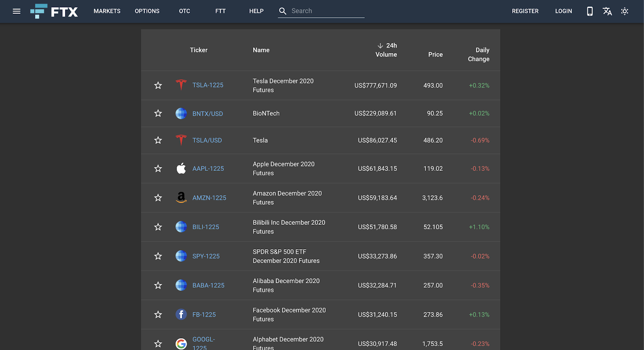Screen dimensions: 644x350
Task: Click 'SPDR S&P 500 ETF' name cell
Action: point(286,256)
